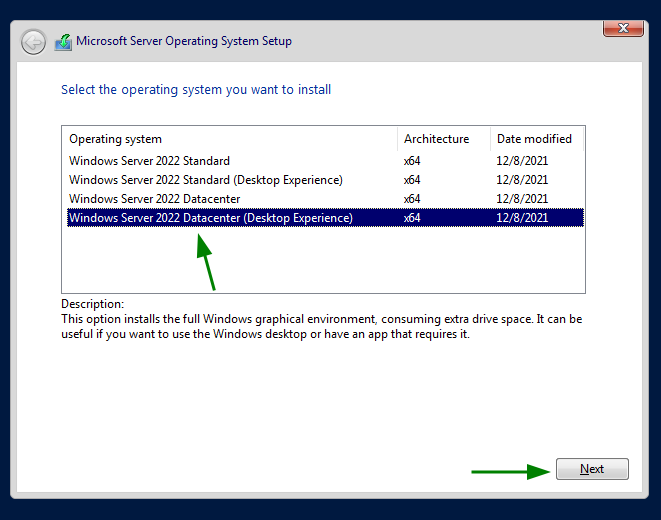Select Windows Server 2022 Standard

coord(325,161)
